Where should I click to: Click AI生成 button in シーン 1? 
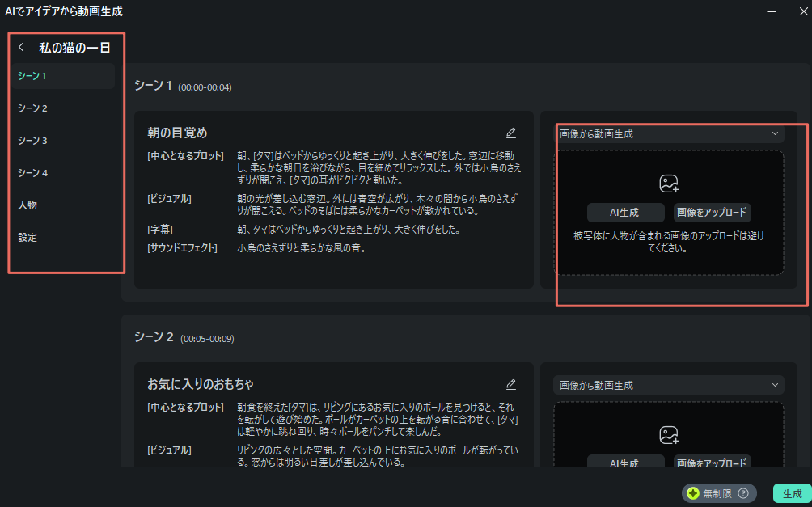[625, 213]
